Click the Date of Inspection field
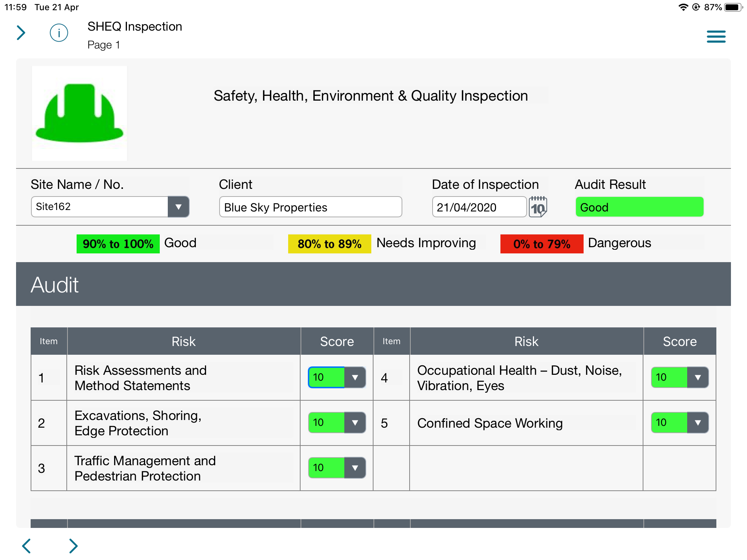 pyautogui.click(x=479, y=207)
